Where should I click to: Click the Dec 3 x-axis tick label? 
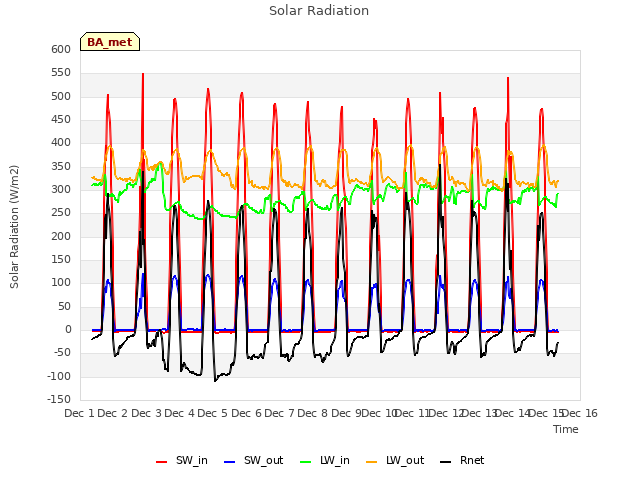tap(146, 413)
